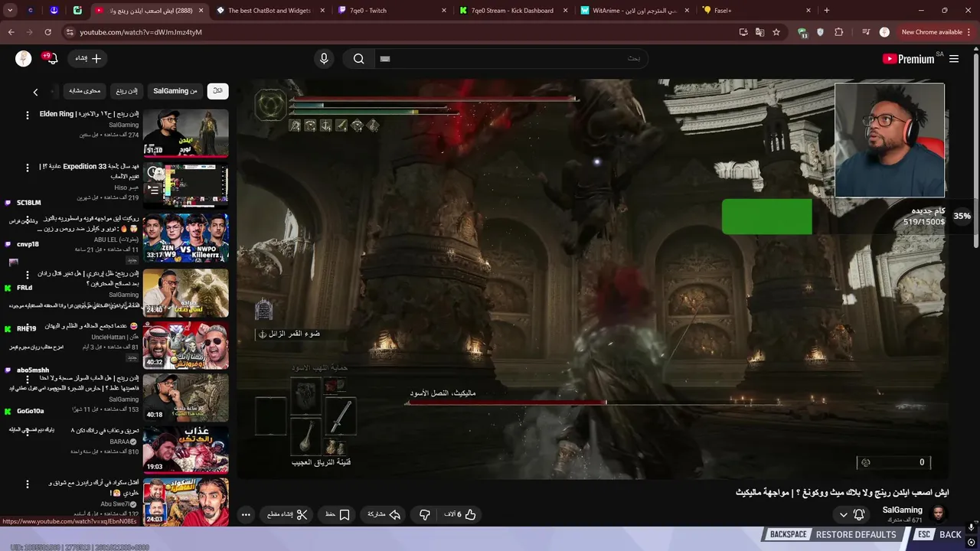Screen dimensions: 980x551
Task: Open the subscription bell notification dropdown
Action: tap(851, 515)
